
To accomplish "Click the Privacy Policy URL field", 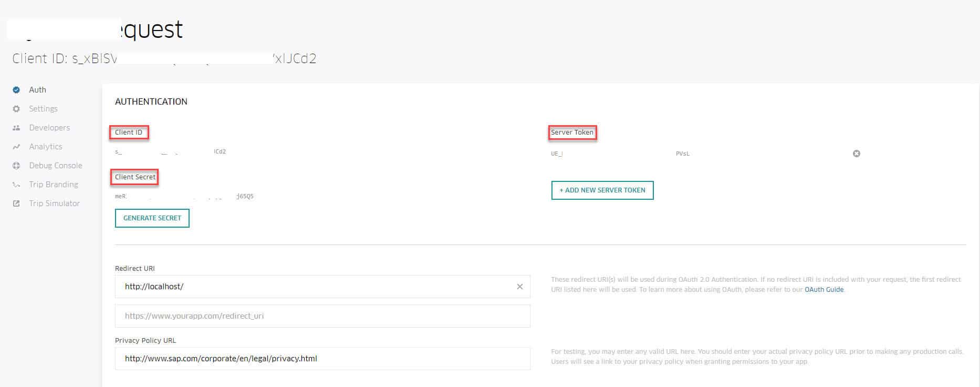I will [322, 359].
